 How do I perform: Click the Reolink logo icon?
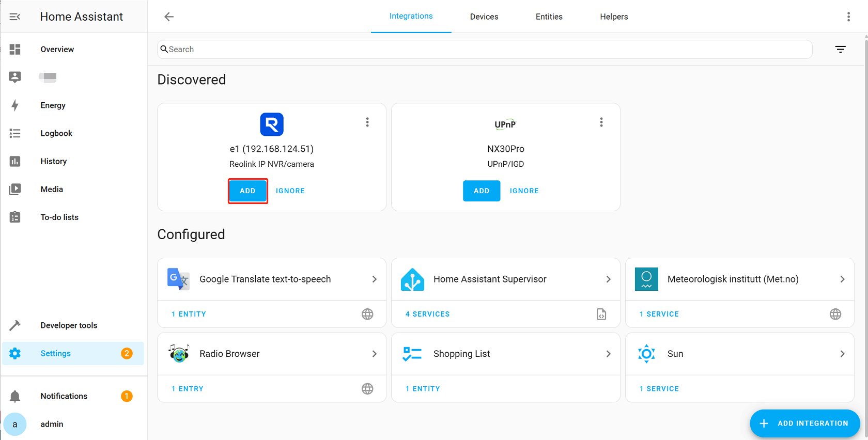272,124
